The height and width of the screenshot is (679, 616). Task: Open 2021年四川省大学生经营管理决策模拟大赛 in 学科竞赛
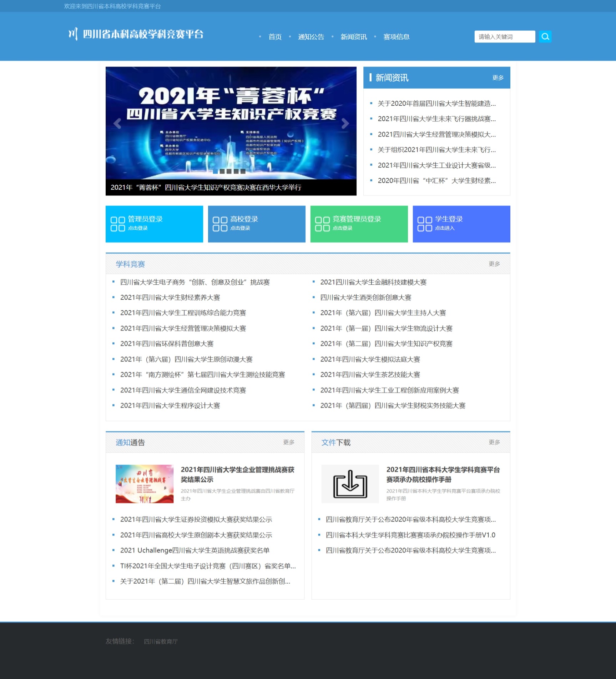pos(183,329)
